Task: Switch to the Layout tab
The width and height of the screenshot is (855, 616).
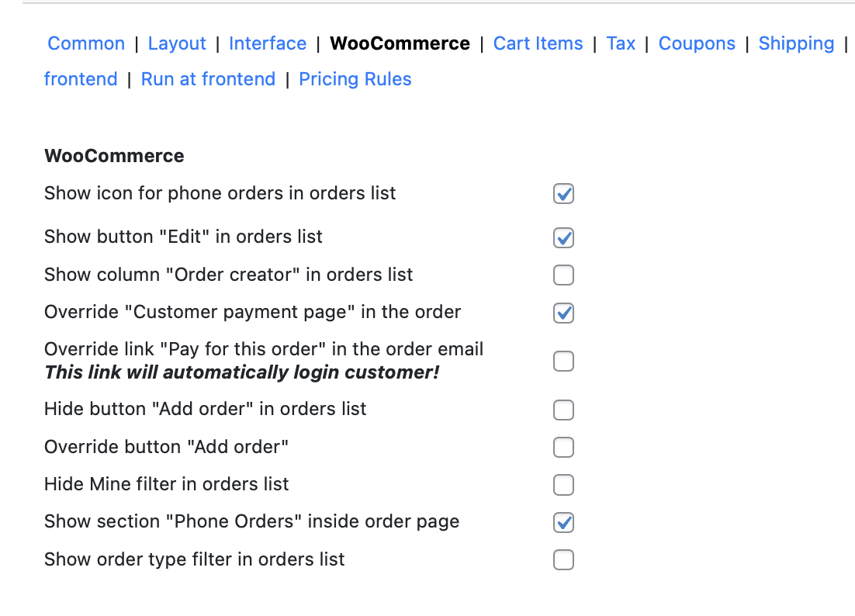Action: (177, 43)
